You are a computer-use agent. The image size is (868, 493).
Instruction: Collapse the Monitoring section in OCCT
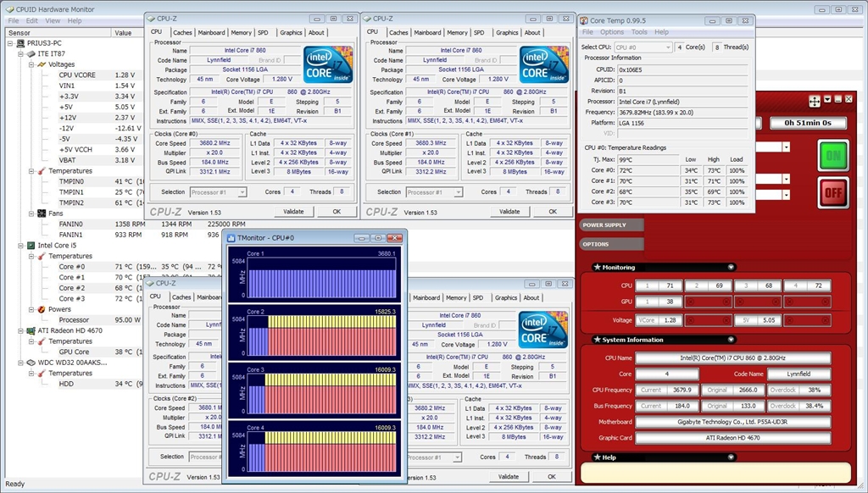tap(731, 268)
